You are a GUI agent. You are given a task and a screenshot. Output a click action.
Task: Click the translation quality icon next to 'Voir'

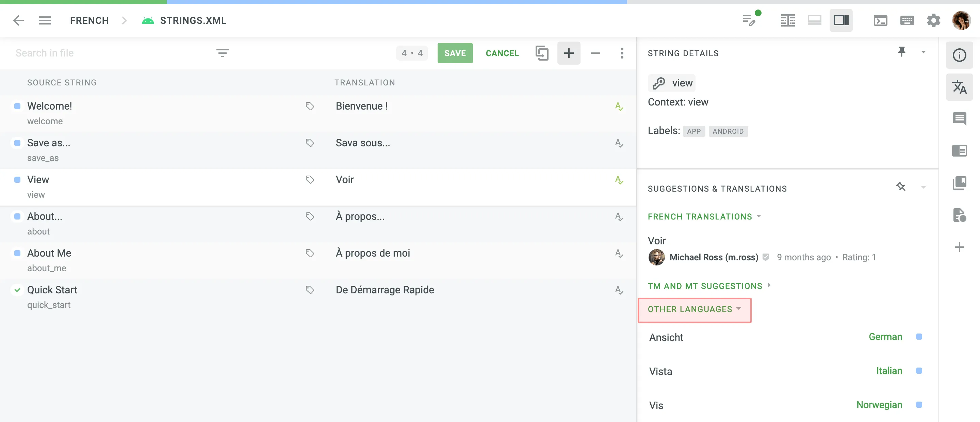619,179
